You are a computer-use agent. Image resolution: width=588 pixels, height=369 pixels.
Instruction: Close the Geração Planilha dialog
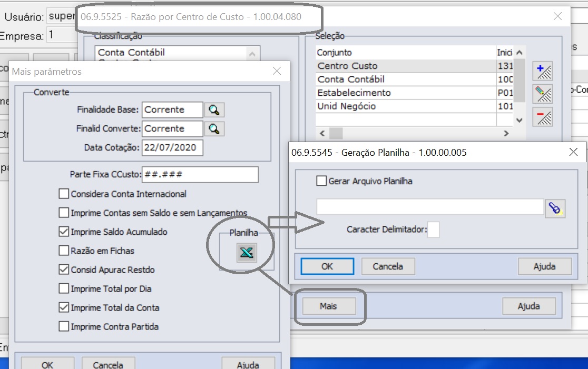tap(573, 152)
